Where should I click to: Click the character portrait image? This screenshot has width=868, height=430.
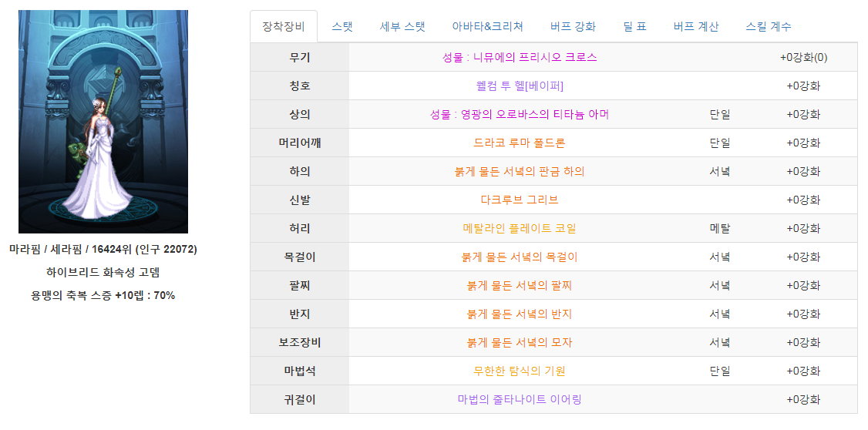103,122
